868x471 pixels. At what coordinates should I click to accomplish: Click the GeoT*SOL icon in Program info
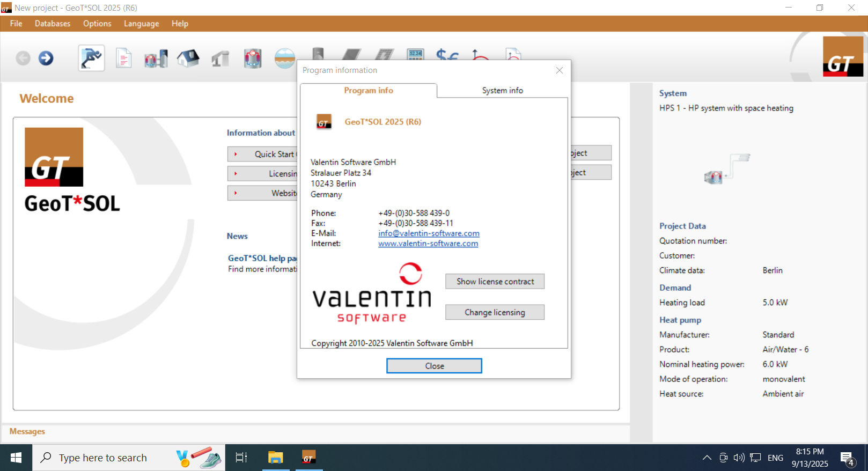tap(323, 122)
